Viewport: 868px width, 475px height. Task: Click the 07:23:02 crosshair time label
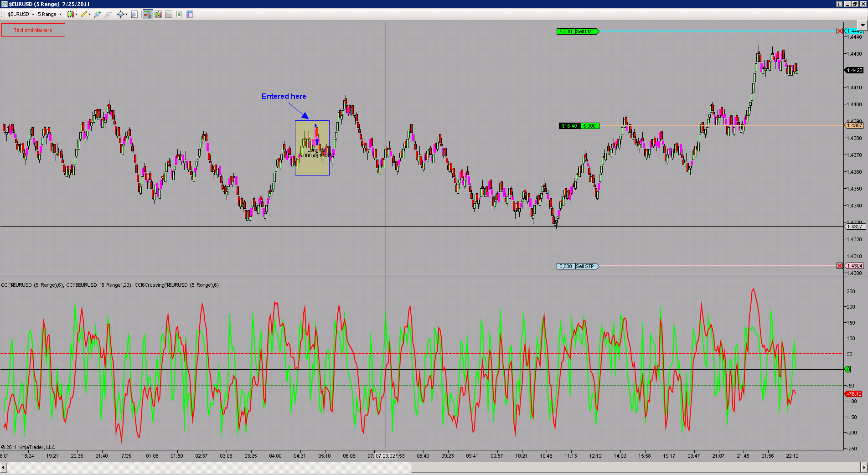point(385,456)
